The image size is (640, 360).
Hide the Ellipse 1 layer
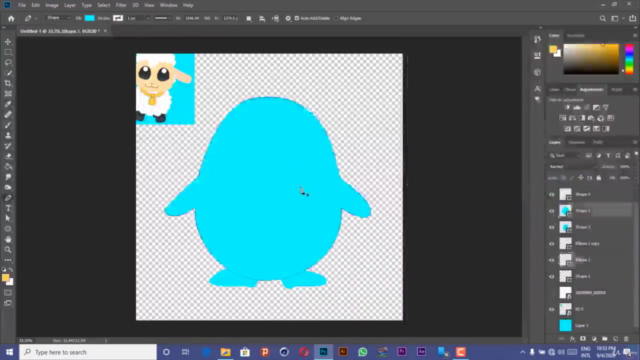(x=551, y=260)
